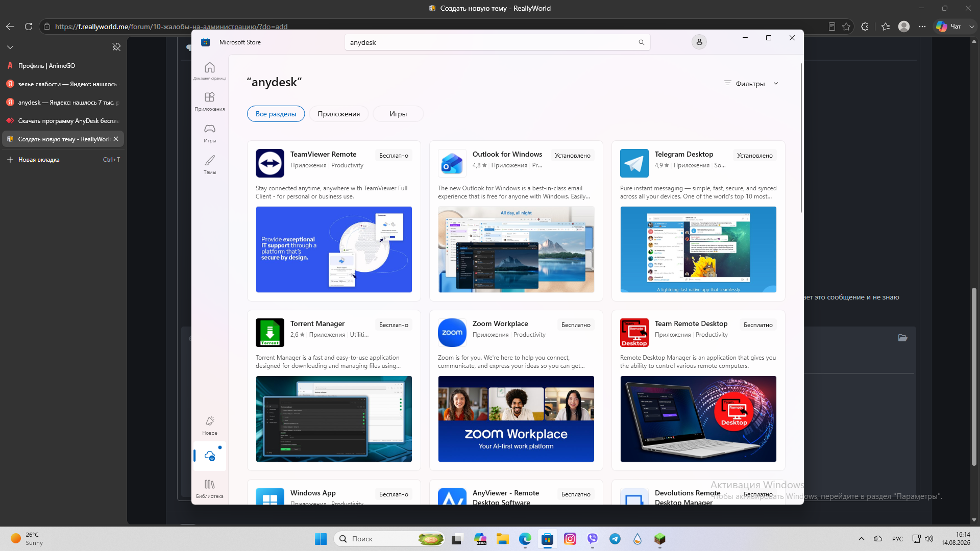
Task: Click the TeamViewer Remote app icon
Action: [x=270, y=163]
